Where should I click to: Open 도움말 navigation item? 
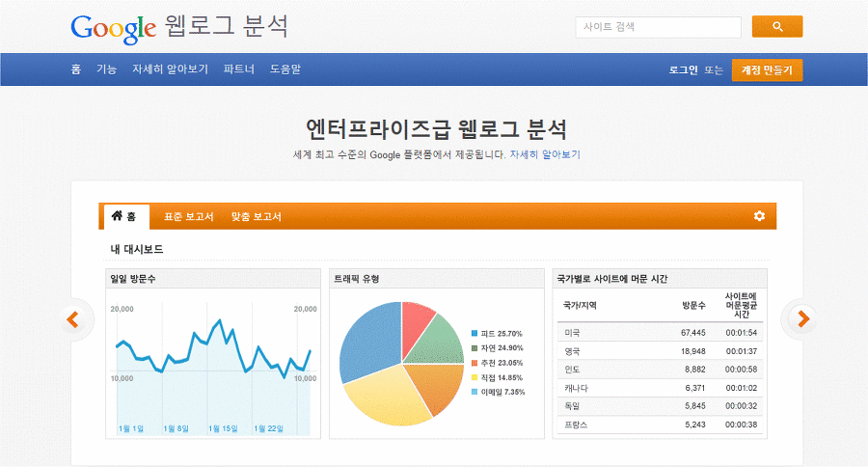coord(285,69)
